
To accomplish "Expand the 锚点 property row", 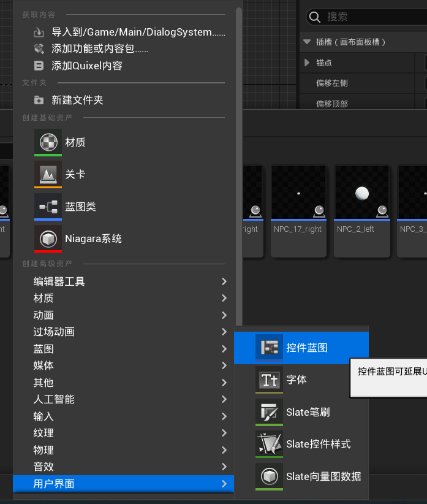I will coord(307,63).
